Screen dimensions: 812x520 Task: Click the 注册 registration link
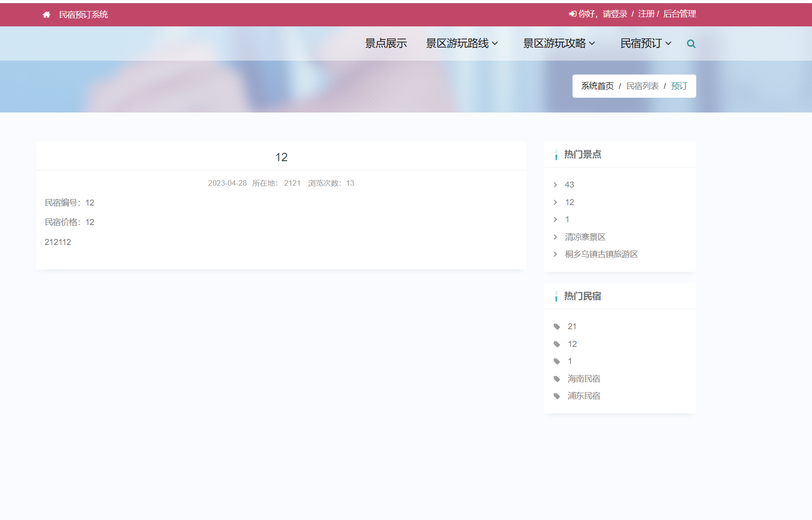pos(646,14)
